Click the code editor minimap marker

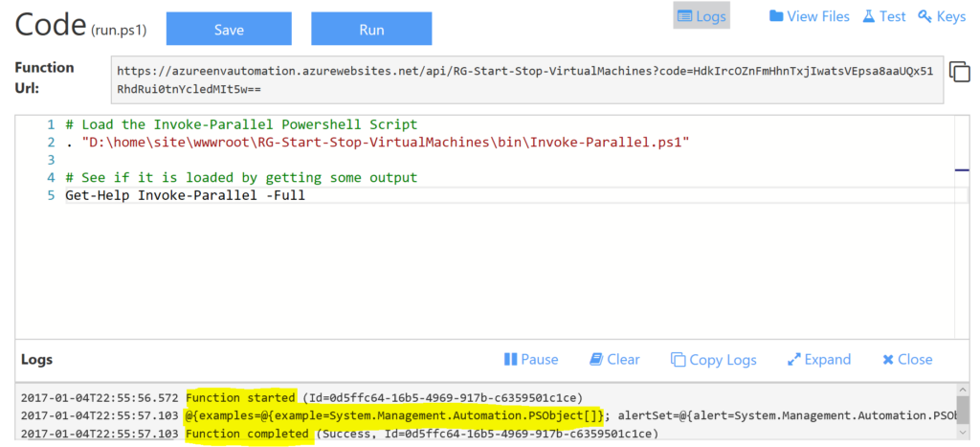click(x=962, y=169)
